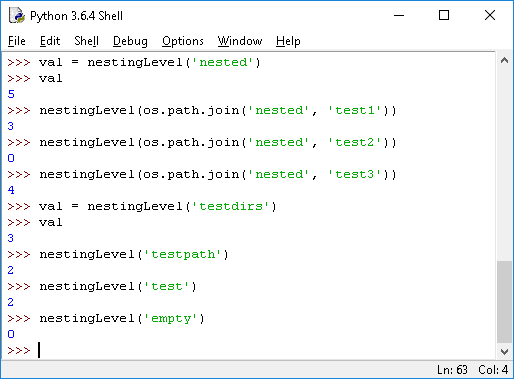Click the vertical scrollbar thumb
The height and width of the screenshot is (379, 514).
tap(504, 302)
